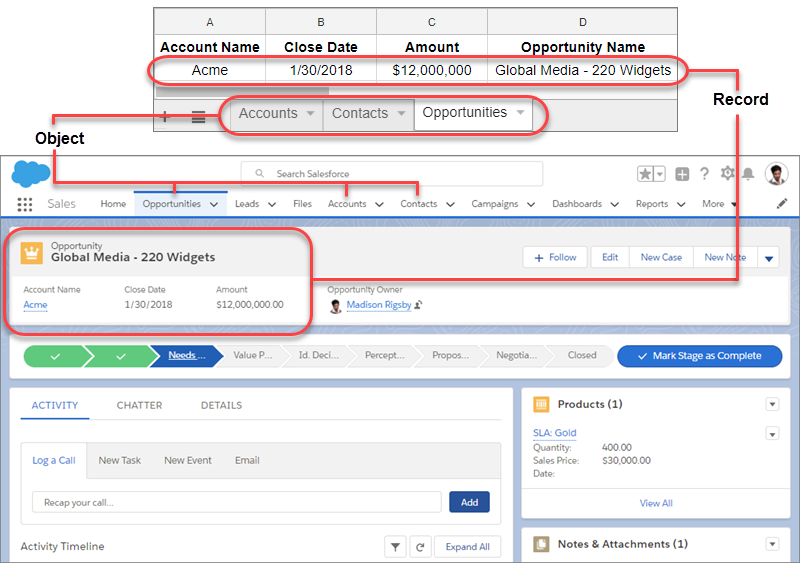This screenshot has height=563, width=802.
Task: Click the global actions plus icon
Action: (682, 174)
